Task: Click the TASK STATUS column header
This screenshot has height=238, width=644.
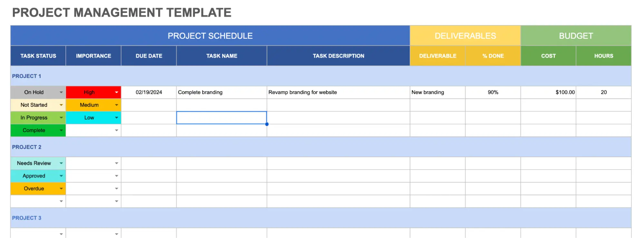Action: tap(38, 56)
